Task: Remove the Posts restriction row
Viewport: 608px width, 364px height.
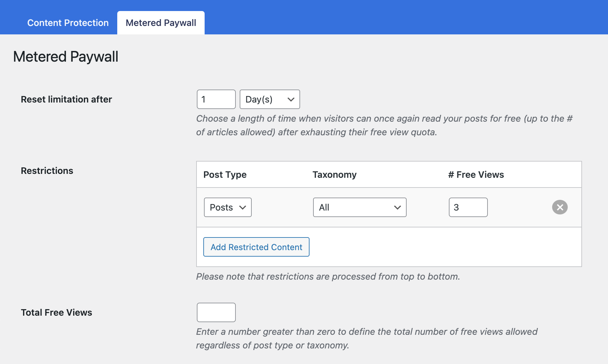Action: coord(560,207)
